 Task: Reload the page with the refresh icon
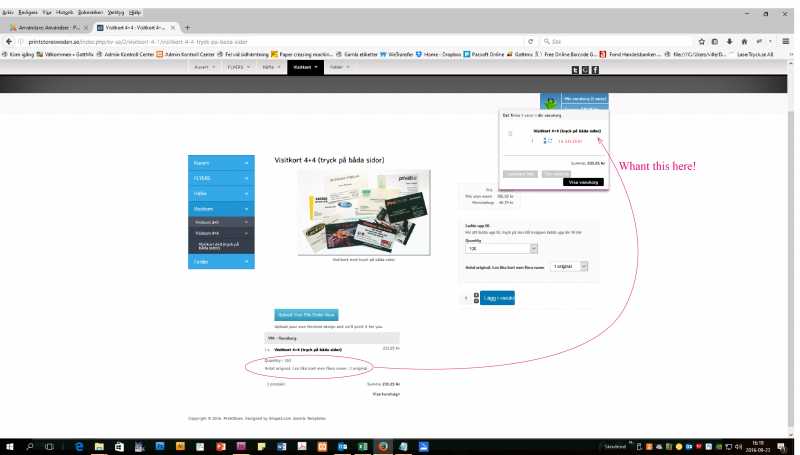(531, 41)
